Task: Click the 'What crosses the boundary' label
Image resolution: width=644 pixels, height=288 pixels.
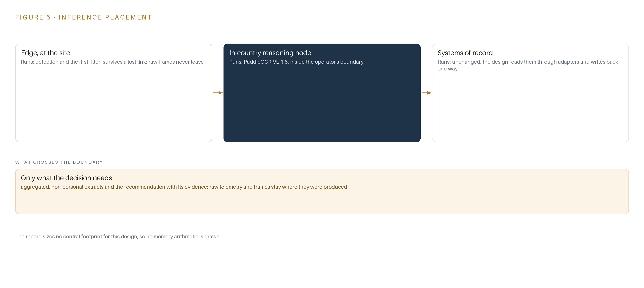Action: pyautogui.click(x=59, y=162)
